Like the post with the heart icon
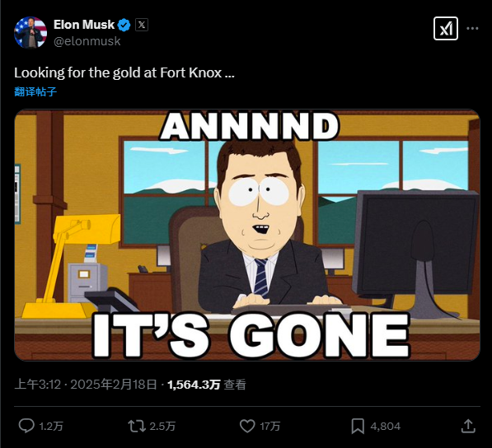The image size is (492, 448). click(247, 427)
